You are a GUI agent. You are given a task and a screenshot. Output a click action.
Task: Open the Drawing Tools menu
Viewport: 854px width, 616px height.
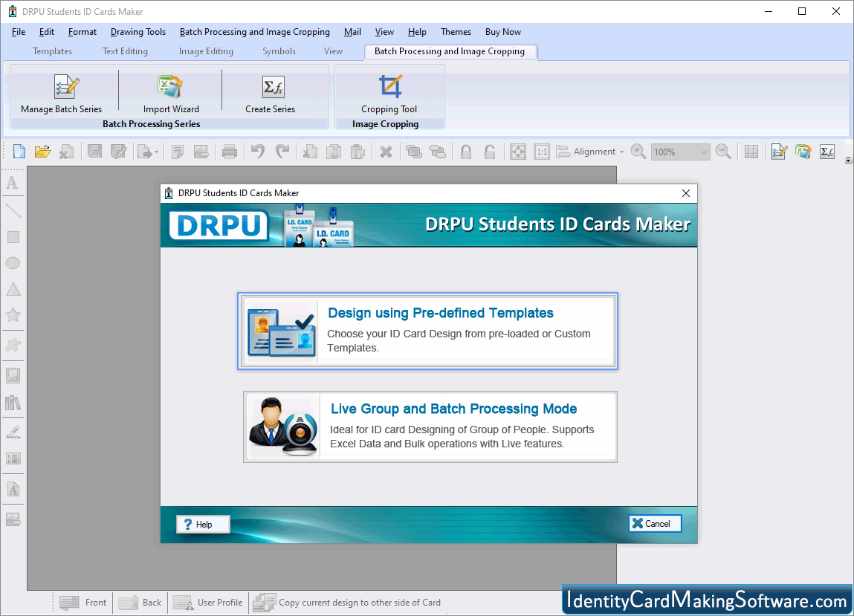[138, 32]
